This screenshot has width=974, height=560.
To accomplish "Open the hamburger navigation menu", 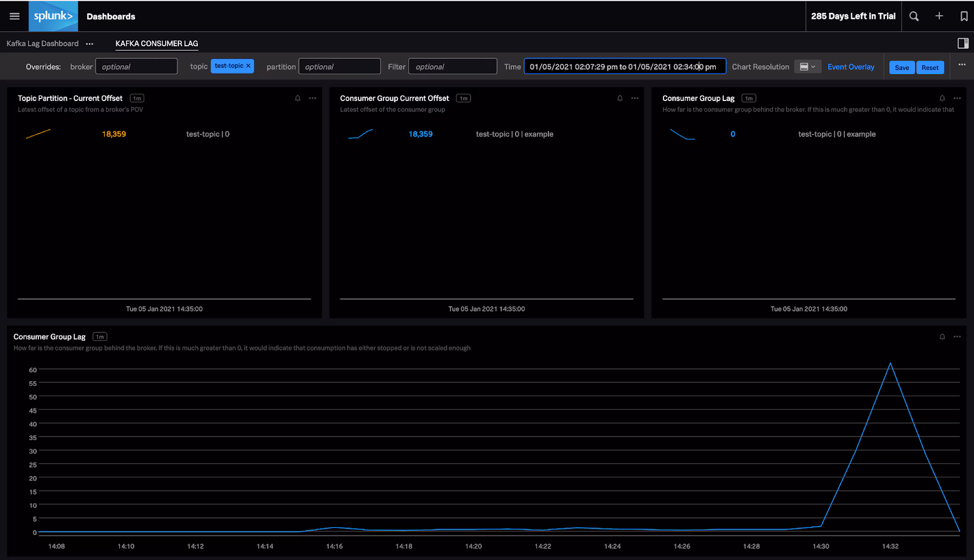I will [x=15, y=16].
